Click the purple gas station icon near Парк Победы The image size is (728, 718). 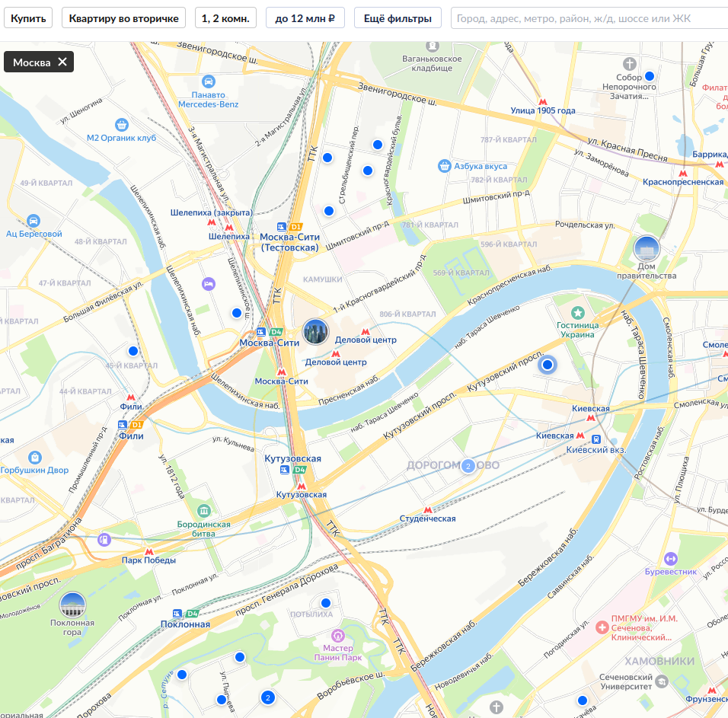104,540
